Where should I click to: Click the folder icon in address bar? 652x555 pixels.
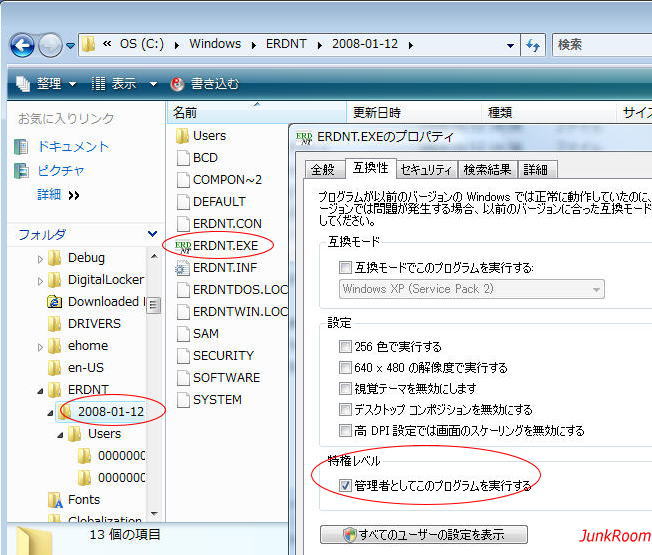(89, 44)
